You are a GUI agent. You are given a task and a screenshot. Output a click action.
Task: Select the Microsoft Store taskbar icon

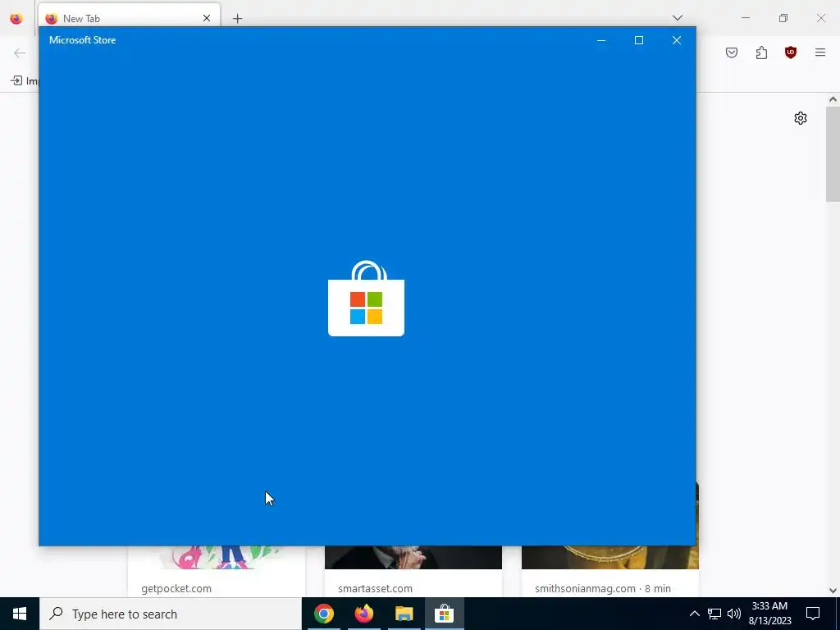pos(444,614)
